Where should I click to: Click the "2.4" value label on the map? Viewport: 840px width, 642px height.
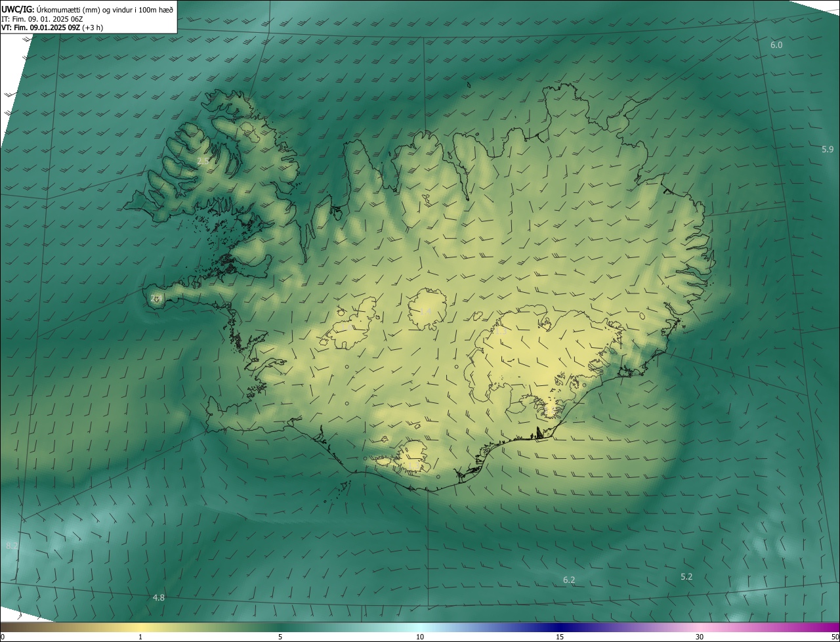[156, 298]
